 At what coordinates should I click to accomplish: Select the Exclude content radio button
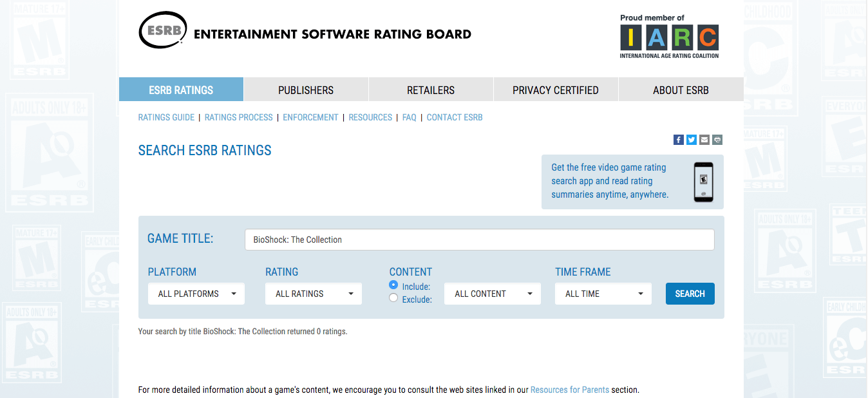coord(393,298)
